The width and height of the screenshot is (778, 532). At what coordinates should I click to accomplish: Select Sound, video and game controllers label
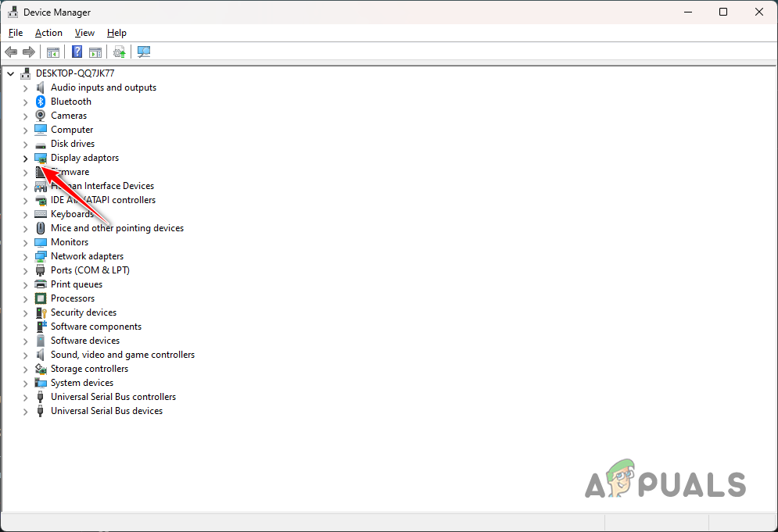click(x=123, y=355)
